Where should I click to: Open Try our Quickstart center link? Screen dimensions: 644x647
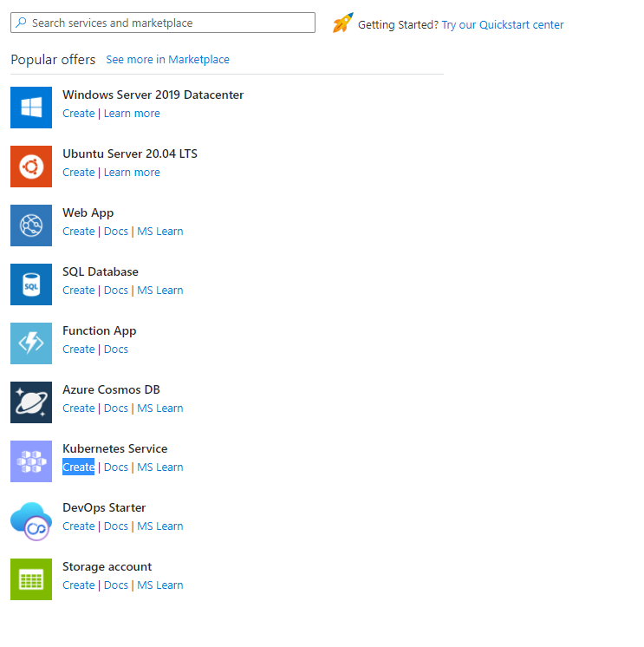(x=503, y=25)
